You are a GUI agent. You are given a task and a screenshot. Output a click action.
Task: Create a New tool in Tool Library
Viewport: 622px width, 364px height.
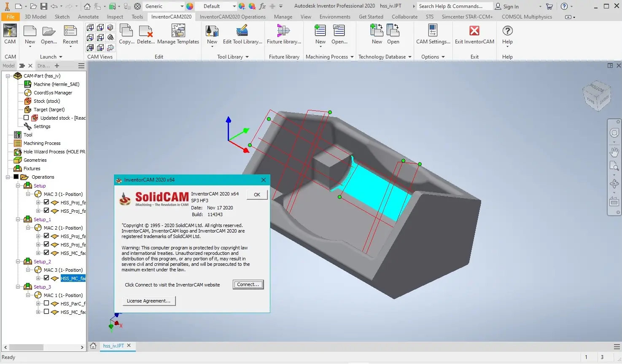[212, 34]
